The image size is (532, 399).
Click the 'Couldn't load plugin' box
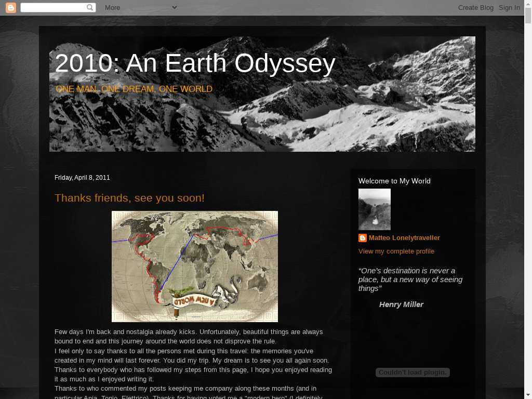point(413,373)
